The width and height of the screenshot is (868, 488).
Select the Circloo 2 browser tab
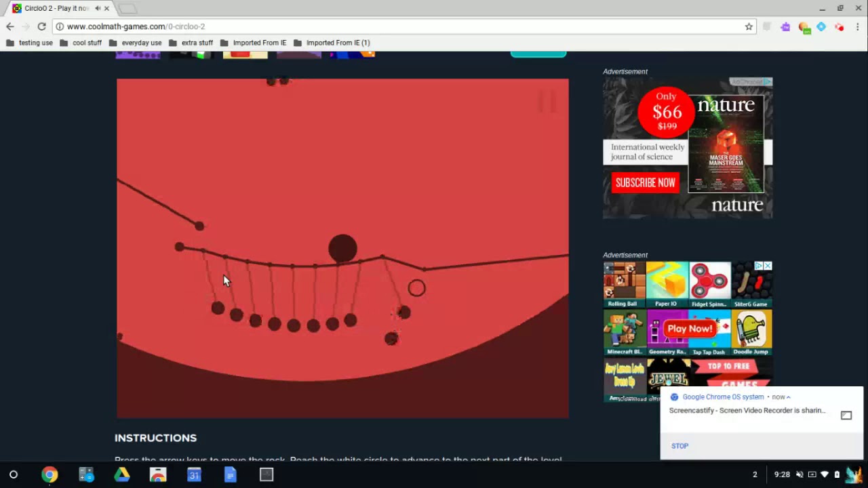(60, 9)
